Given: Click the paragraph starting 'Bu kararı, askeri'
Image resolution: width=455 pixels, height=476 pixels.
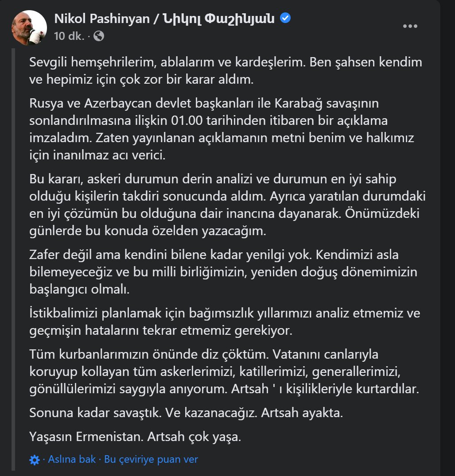Looking at the screenshot, I should coord(228,205).
